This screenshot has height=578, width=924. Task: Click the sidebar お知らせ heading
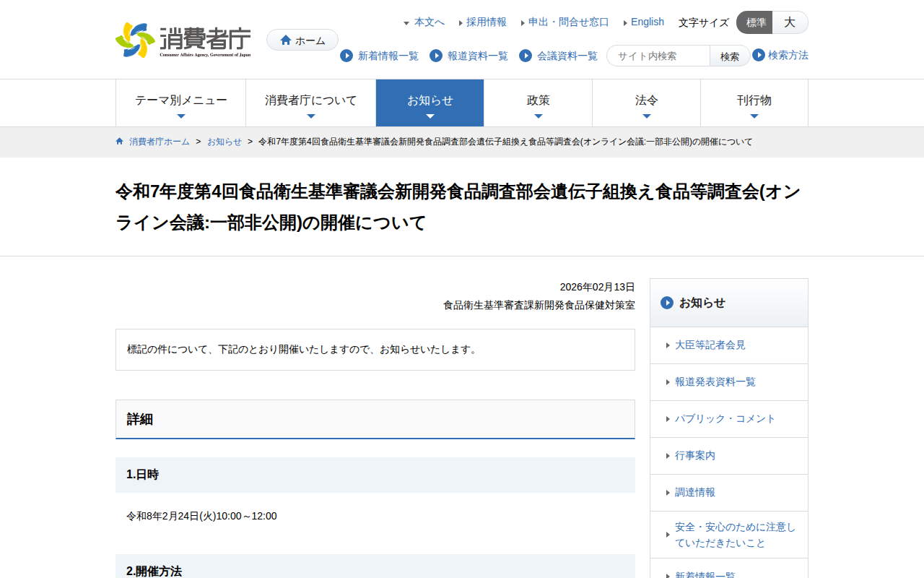coord(729,303)
